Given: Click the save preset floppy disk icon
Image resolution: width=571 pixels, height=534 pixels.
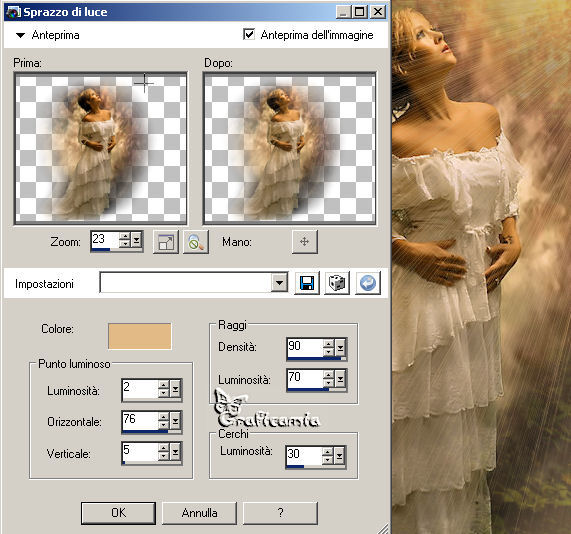Looking at the screenshot, I should pyautogui.click(x=307, y=283).
